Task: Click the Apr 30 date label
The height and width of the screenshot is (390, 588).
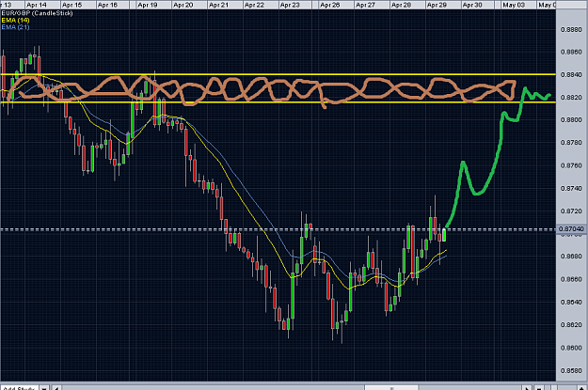Action: coord(472,5)
